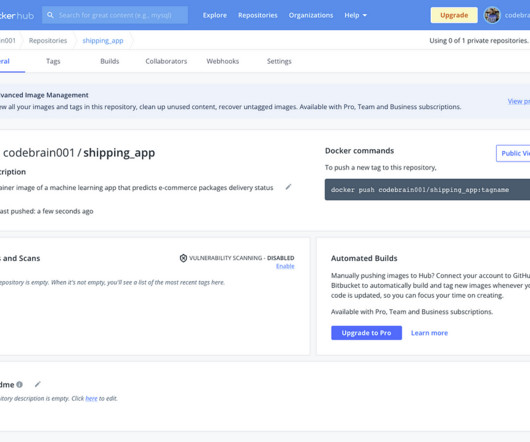Click Upgrade to Pro button
Viewport: 530px width, 442px height.
(366, 333)
